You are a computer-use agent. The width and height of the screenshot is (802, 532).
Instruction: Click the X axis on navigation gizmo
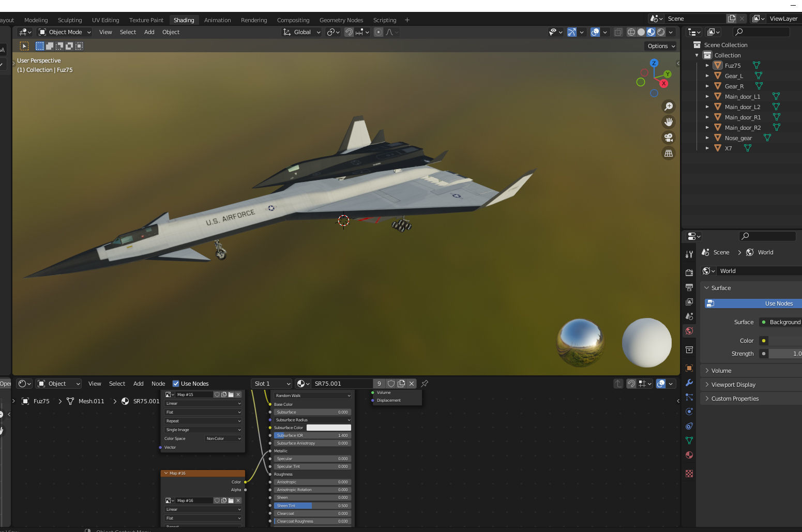pos(663,83)
